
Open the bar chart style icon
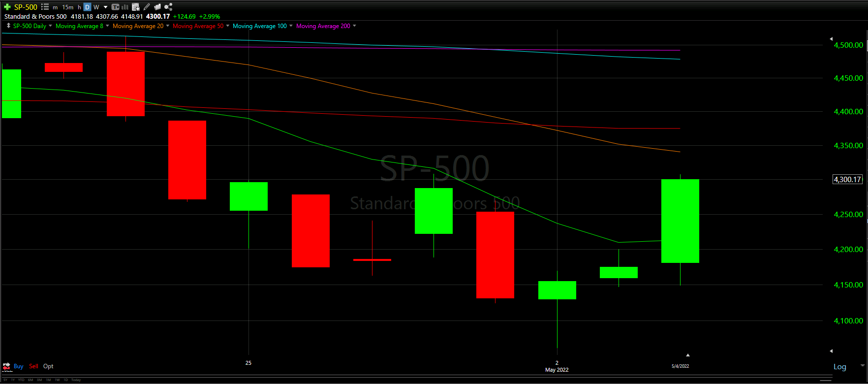pos(124,7)
